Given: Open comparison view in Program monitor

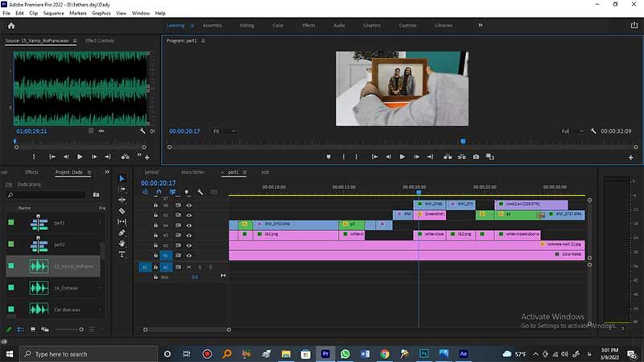Looking at the screenshot, I should pyautogui.click(x=490, y=157).
